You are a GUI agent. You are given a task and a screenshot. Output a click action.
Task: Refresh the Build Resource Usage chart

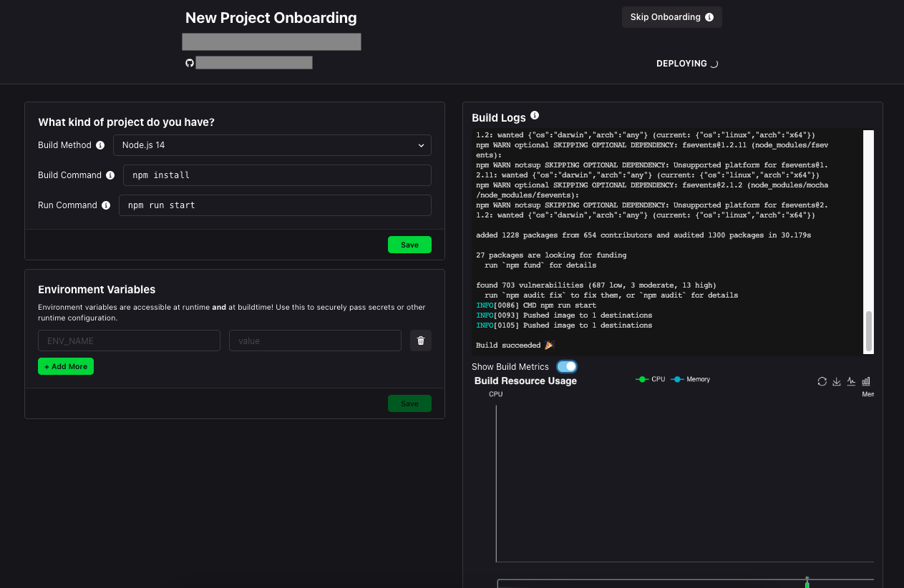coord(822,381)
